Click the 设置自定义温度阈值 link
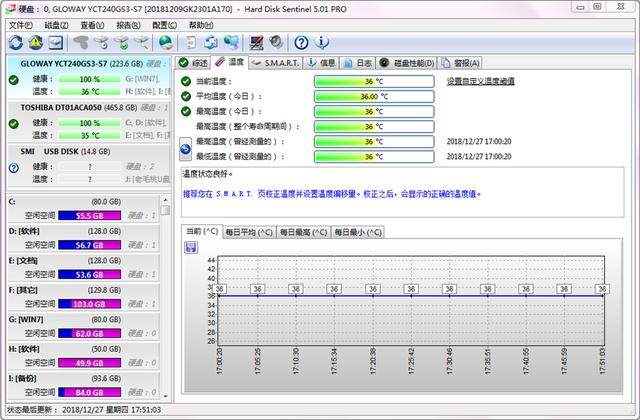 point(481,81)
